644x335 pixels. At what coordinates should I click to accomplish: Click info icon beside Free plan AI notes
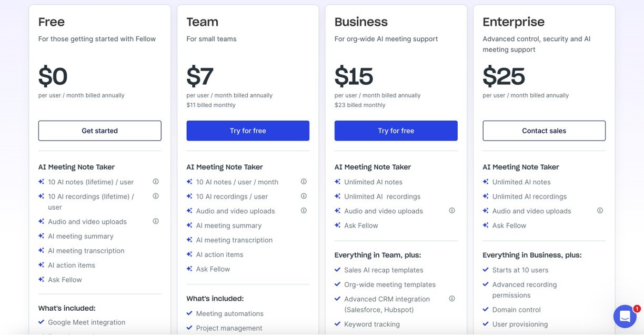click(x=156, y=182)
